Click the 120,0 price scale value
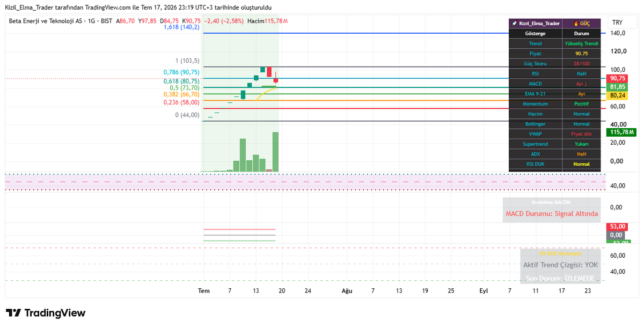Image resolution: width=644 pixels, height=328 pixels. click(618, 51)
